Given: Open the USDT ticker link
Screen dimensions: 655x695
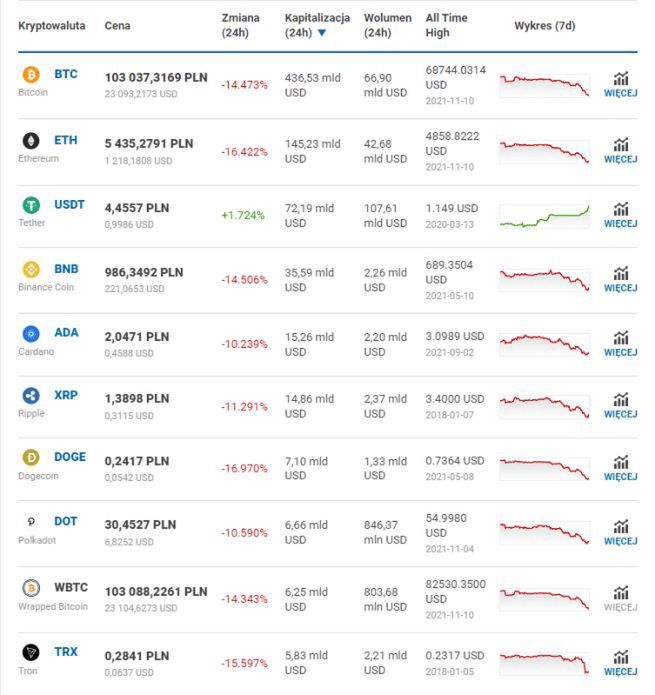Looking at the screenshot, I should click(69, 205).
